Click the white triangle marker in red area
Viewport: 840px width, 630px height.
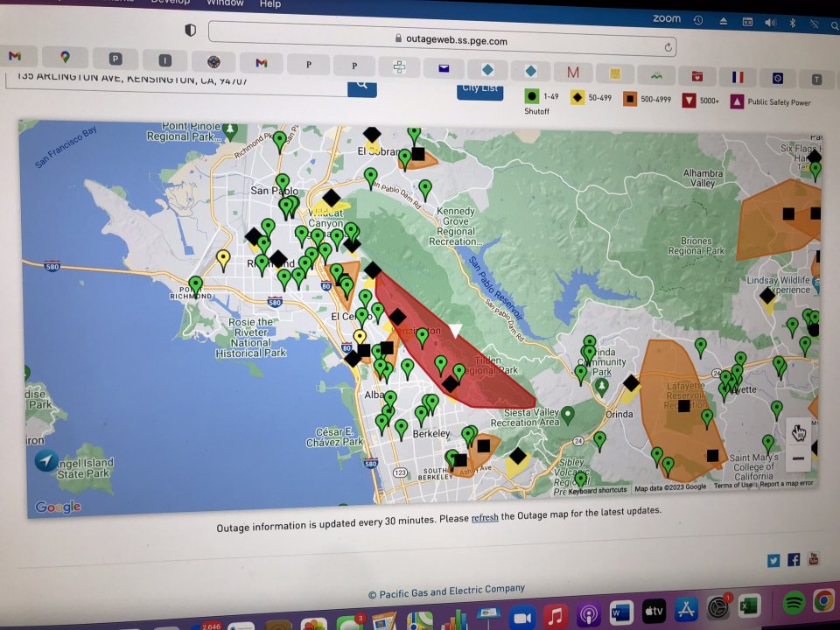455,331
